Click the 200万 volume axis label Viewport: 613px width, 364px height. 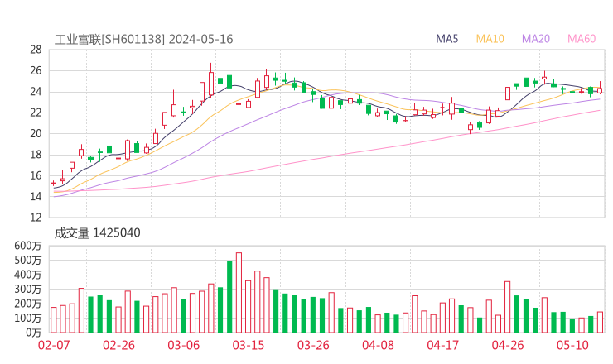click(x=28, y=304)
